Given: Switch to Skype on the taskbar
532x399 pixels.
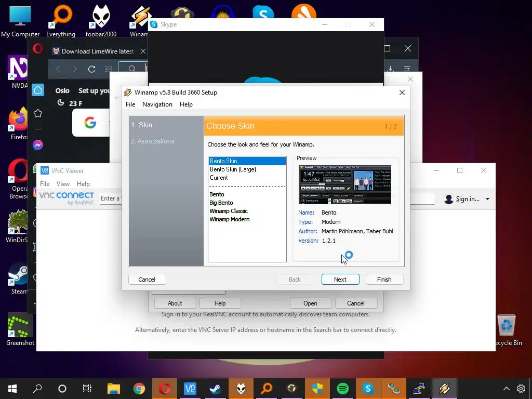Looking at the screenshot, I should (368, 389).
